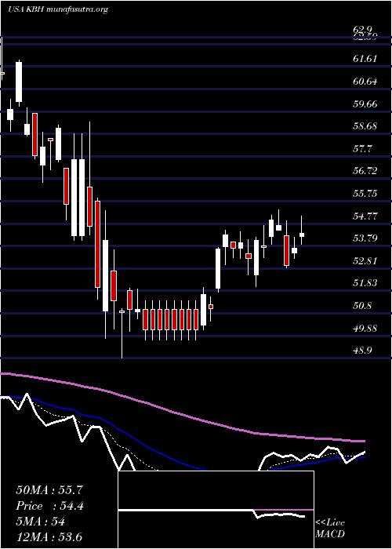This screenshot has height=549, width=392.
Task: Select the 56.72 price axis label
Action: [365, 171]
